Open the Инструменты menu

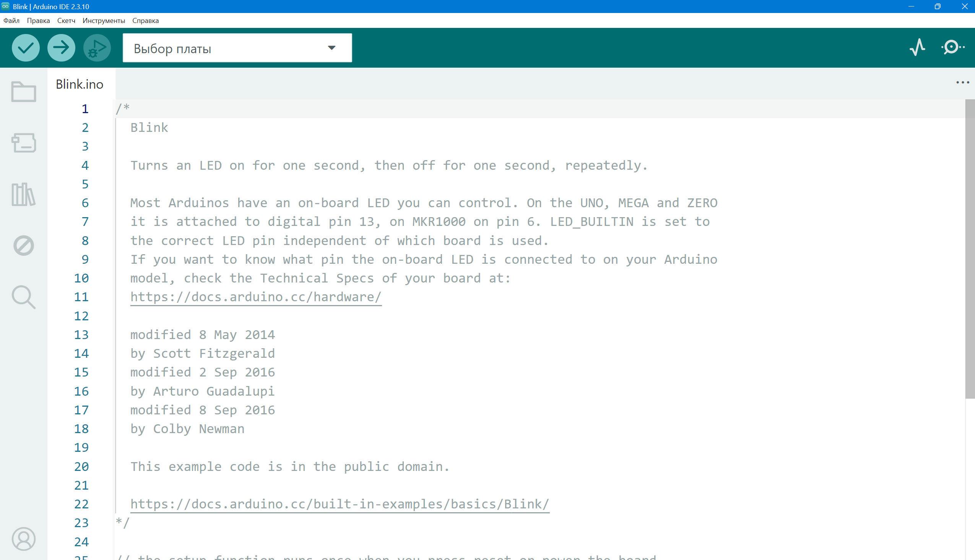pos(104,20)
